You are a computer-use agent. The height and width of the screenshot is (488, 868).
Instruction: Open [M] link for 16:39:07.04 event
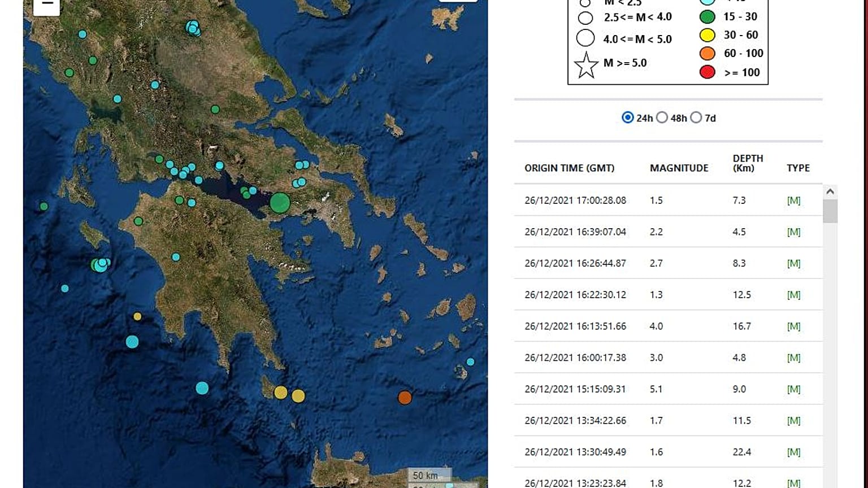[x=793, y=232]
